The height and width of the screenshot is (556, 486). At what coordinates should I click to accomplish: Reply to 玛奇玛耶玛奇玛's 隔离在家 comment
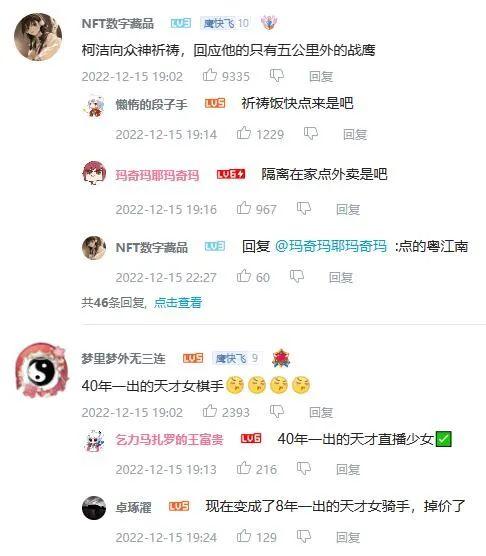pyautogui.click(x=348, y=209)
